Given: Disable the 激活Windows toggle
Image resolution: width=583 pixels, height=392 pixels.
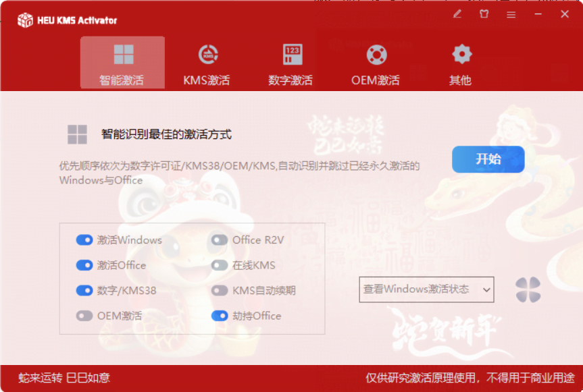Looking at the screenshot, I should (x=84, y=240).
